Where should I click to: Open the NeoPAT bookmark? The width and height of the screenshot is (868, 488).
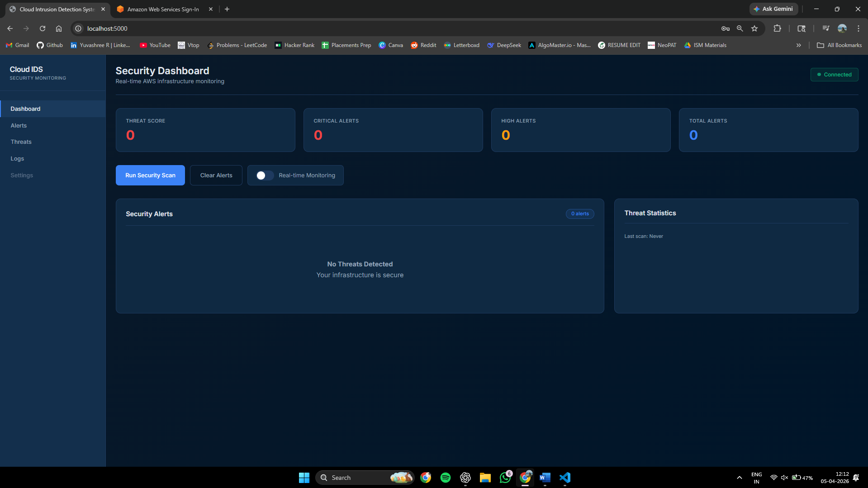click(x=662, y=45)
